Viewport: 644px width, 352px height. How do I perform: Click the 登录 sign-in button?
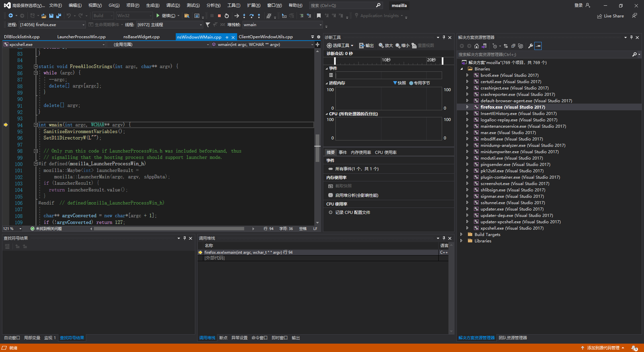click(582, 5)
